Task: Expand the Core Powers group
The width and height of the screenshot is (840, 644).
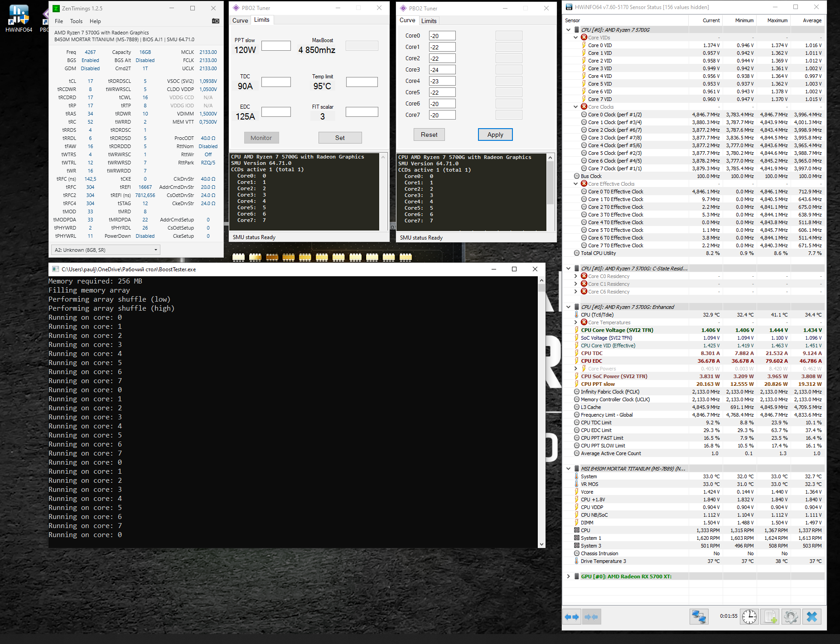Action: pyautogui.click(x=576, y=369)
